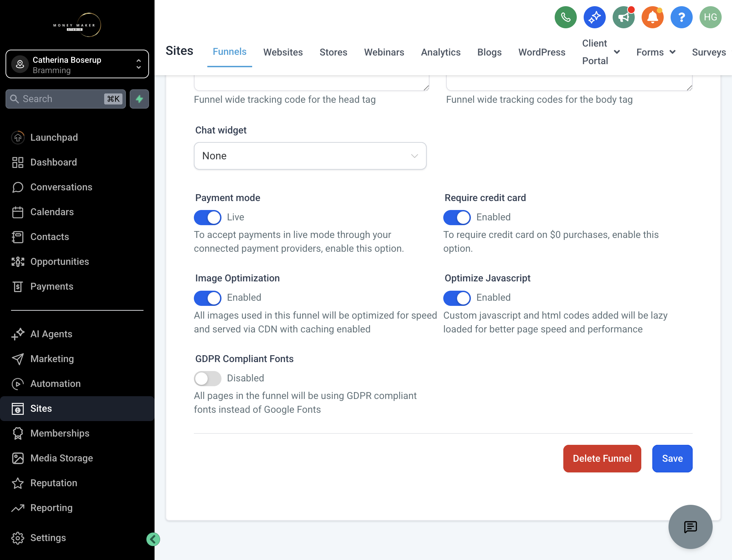Expand the Client Portal dropdown arrow
732x560 pixels.
(617, 52)
